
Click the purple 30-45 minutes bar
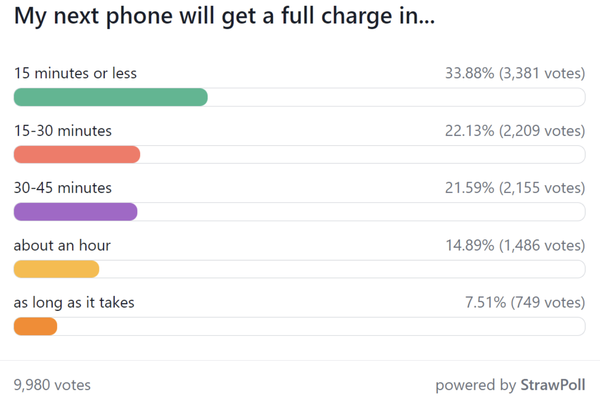pyautogui.click(x=75, y=212)
